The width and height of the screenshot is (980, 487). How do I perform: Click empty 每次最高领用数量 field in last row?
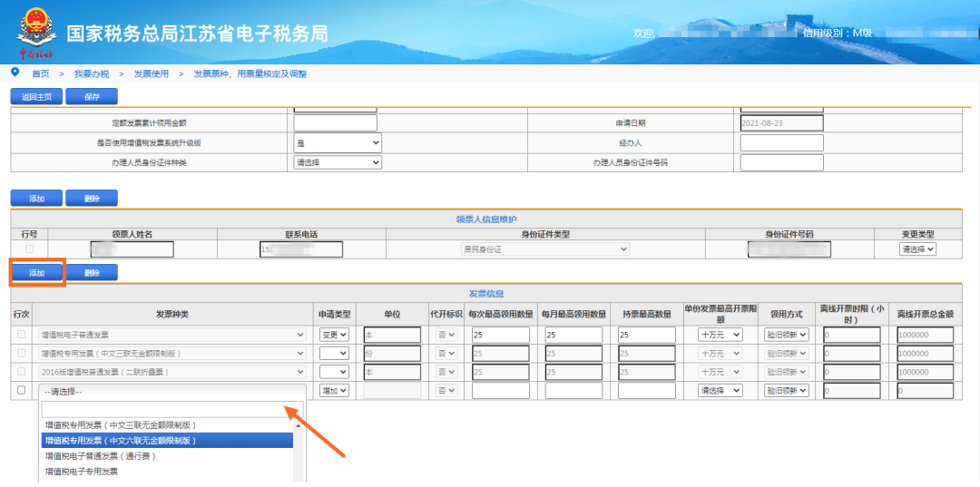point(501,390)
